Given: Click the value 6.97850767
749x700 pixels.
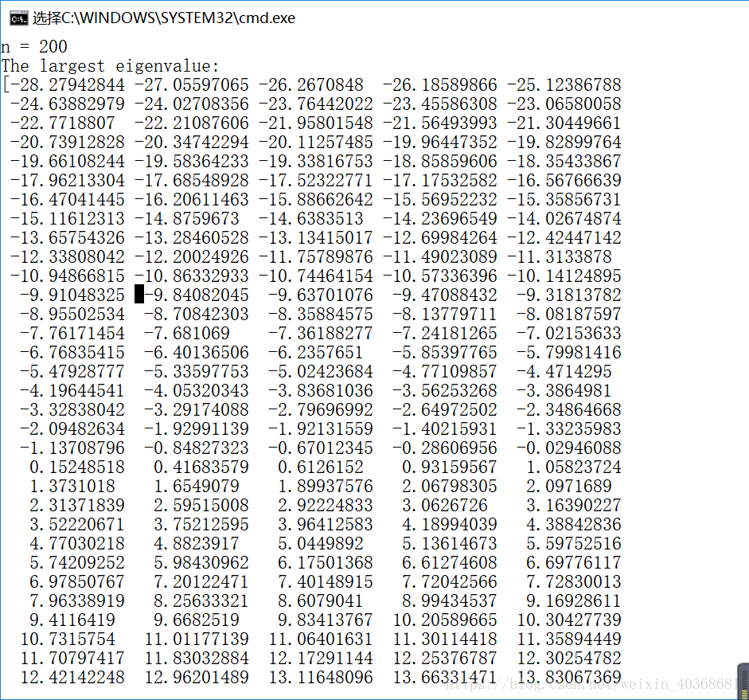Looking at the screenshot, I should [77, 582].
